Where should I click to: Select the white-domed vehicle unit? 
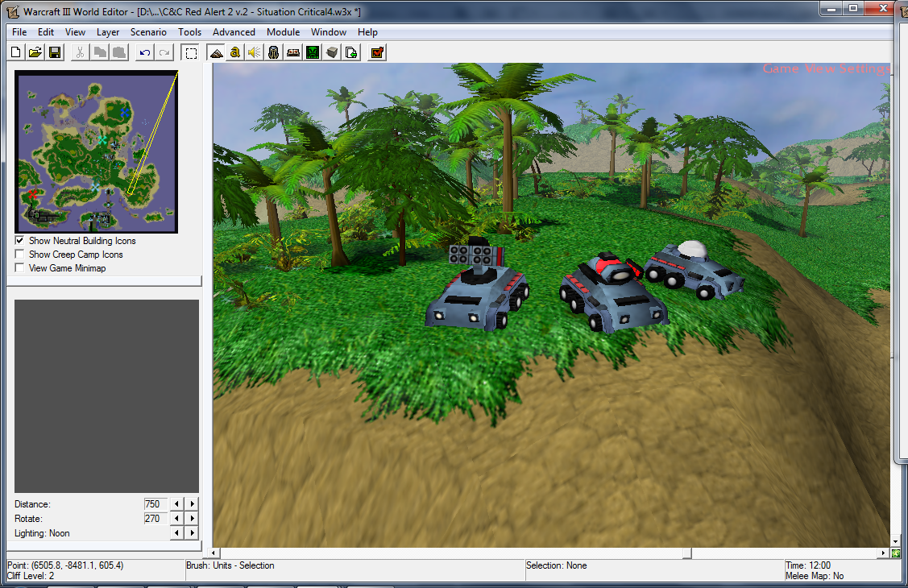click(694, 271)
